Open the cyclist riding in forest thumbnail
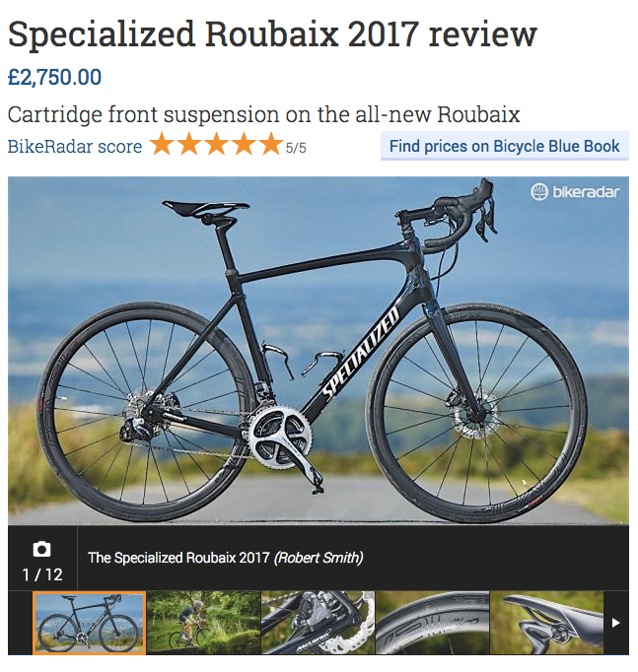 click(204, 623)
